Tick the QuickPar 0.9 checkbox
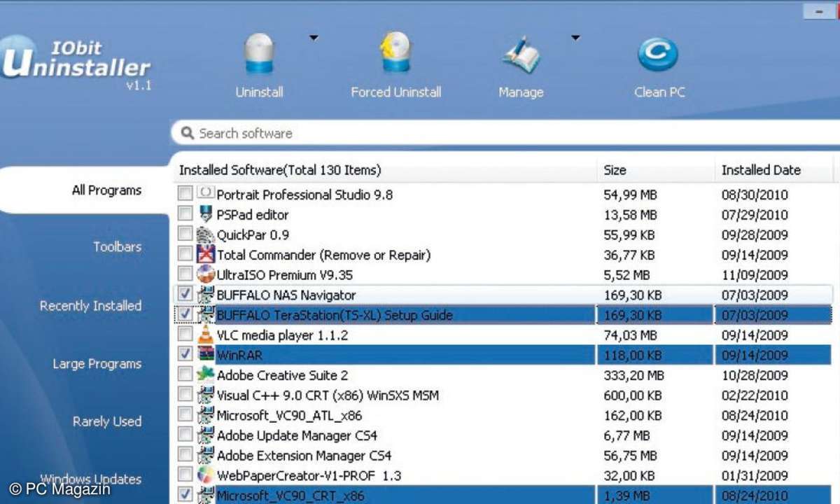Viewport: 840px width, 504px height. click(x=185, y=234)
